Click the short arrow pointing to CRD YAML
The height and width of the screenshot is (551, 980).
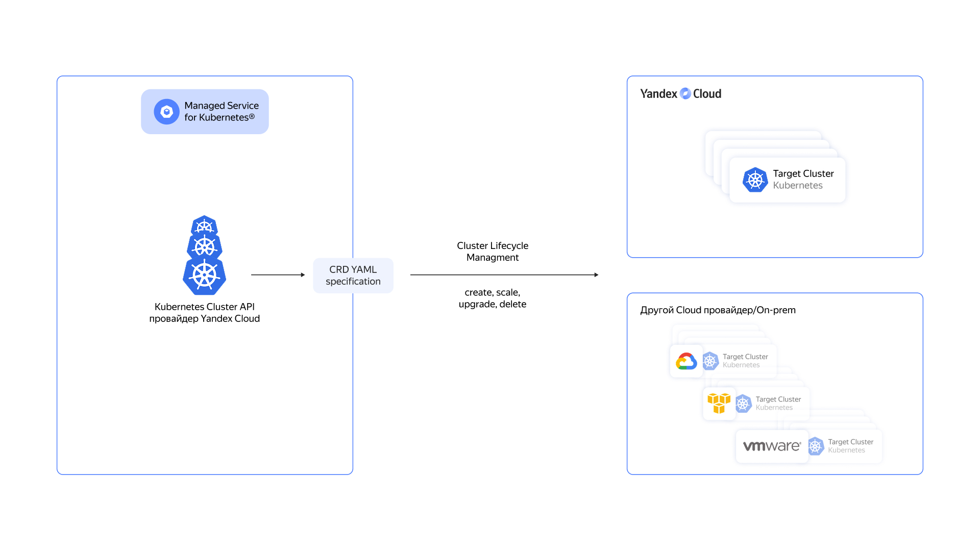click(278, 275)
